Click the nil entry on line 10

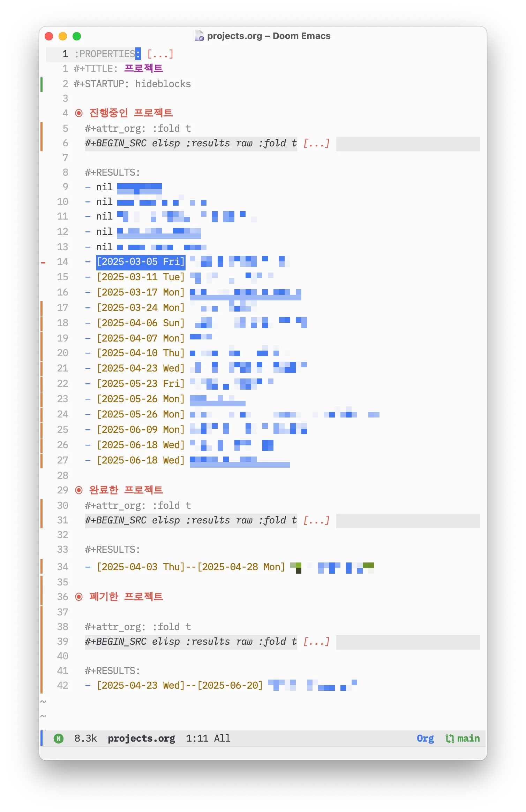pos(104,202)
